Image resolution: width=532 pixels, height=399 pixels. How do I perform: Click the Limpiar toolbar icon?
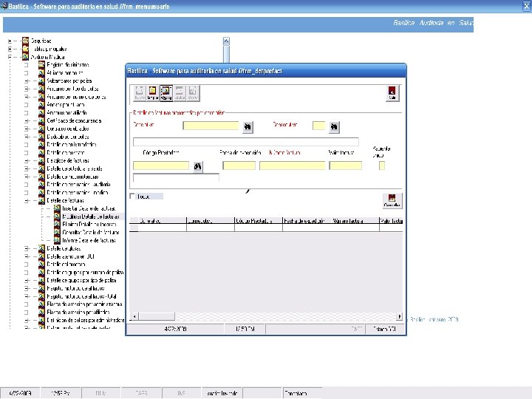[153, 93]
